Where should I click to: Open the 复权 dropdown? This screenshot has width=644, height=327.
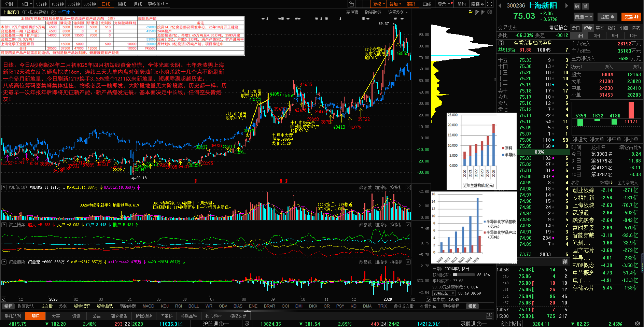coord(379,4)
